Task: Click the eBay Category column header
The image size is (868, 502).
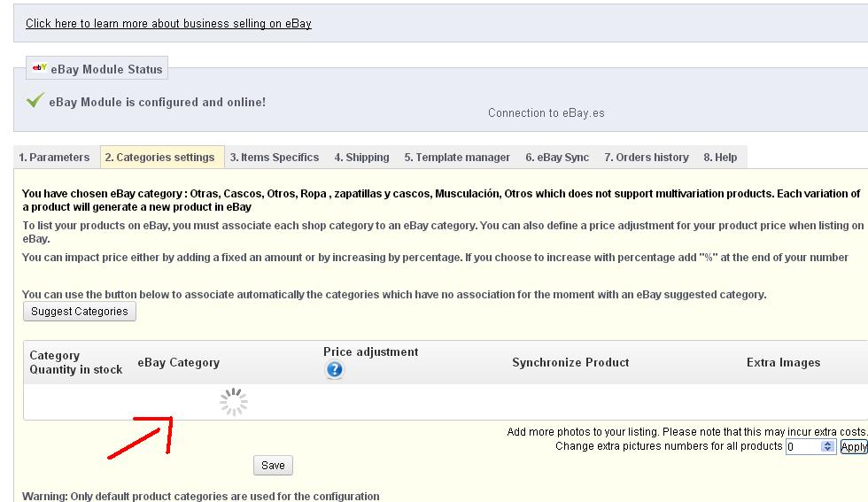Action: 179,362
